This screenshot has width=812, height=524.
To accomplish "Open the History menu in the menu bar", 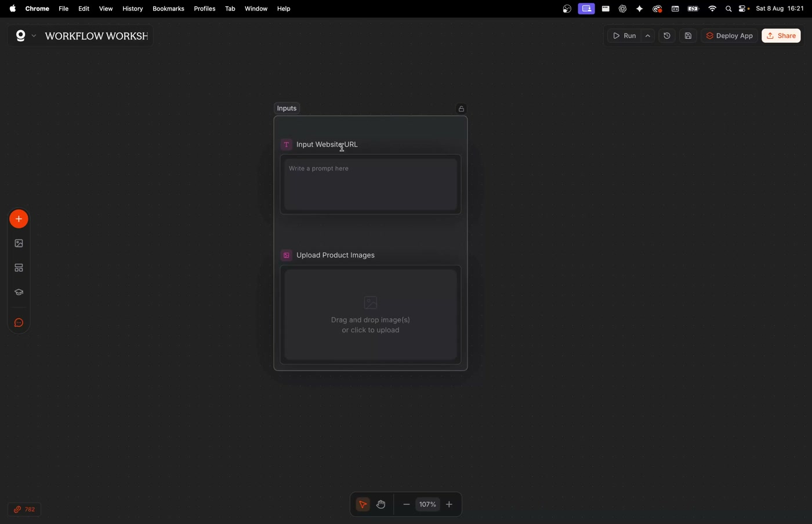I will coord(132,9).
